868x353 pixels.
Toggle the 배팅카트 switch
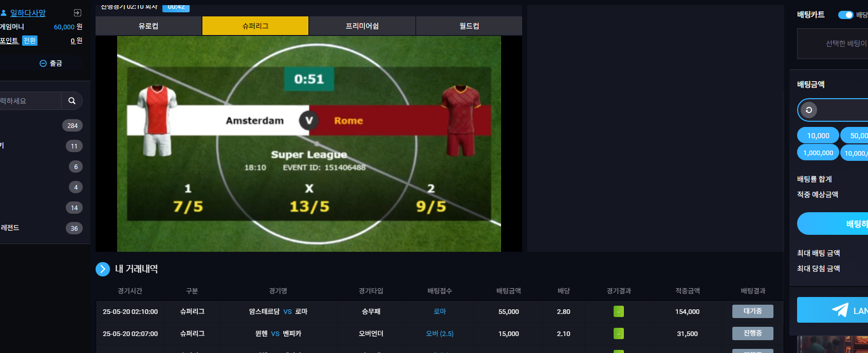click(845, 15)
